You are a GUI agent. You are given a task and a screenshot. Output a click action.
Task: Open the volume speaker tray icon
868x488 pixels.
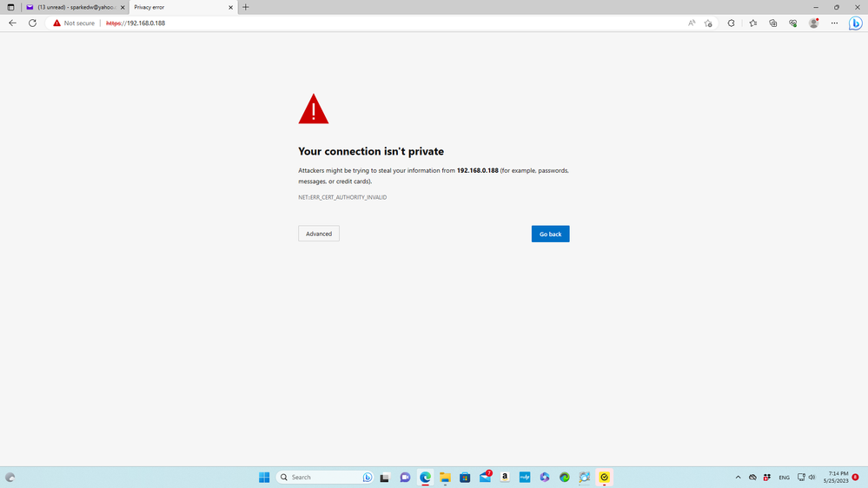pos(812,477)
